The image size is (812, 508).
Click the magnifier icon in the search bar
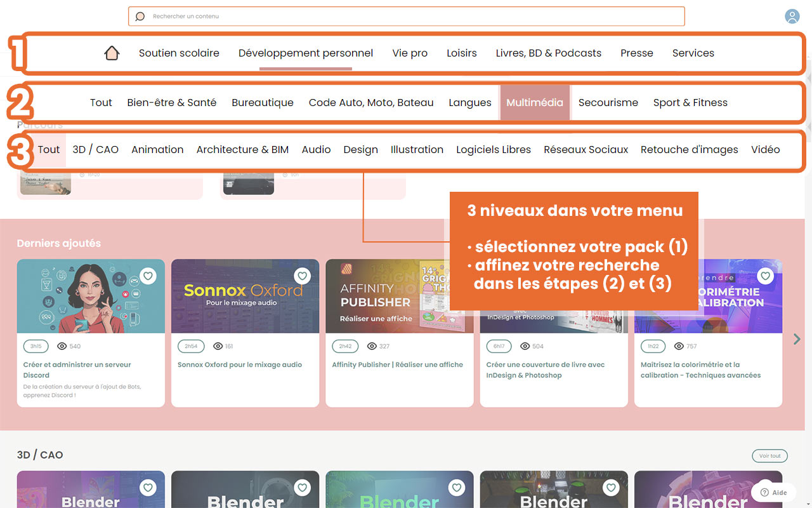tap(140, 16)
